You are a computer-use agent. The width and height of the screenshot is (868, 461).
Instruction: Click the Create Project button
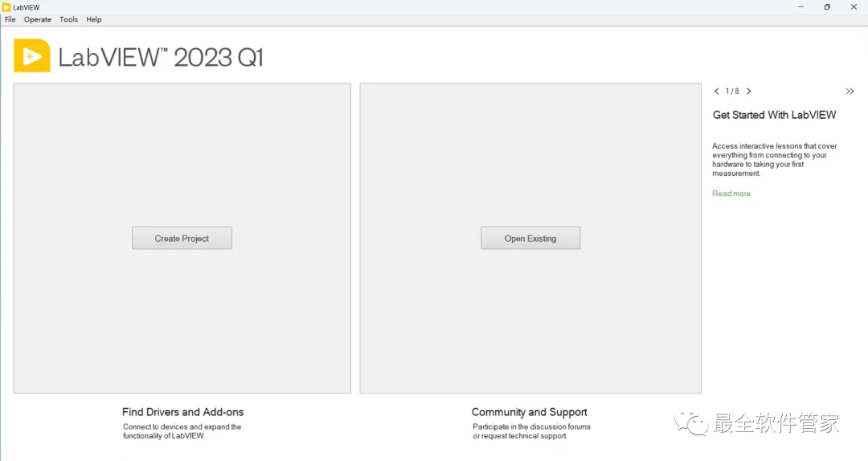(x=182, y=238)
